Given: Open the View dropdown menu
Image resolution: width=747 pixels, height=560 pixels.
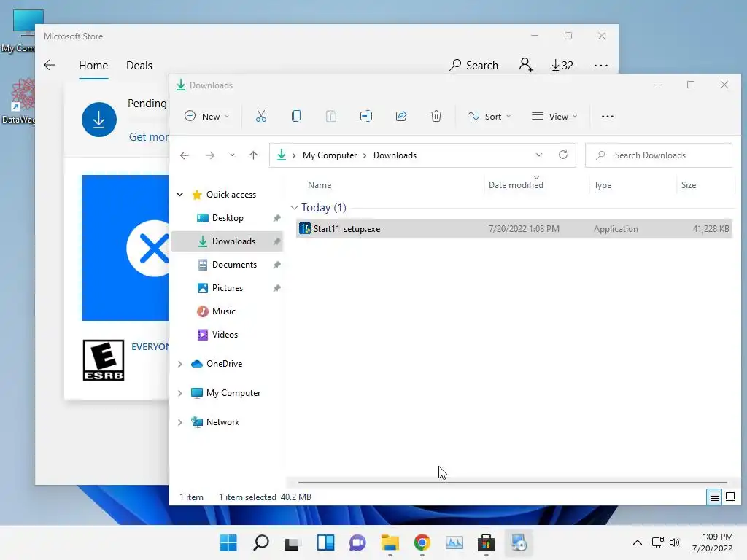Looking at the screenshot, I should [554, 116].
